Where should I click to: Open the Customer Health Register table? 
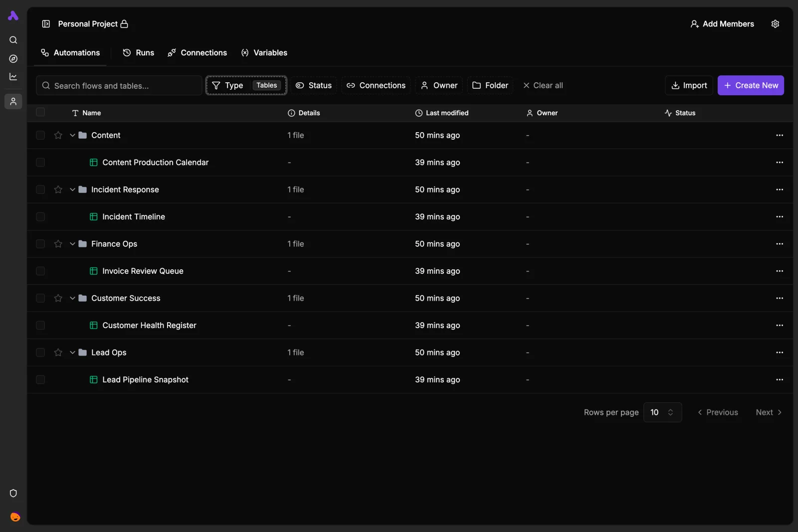(x=149, y=326)
